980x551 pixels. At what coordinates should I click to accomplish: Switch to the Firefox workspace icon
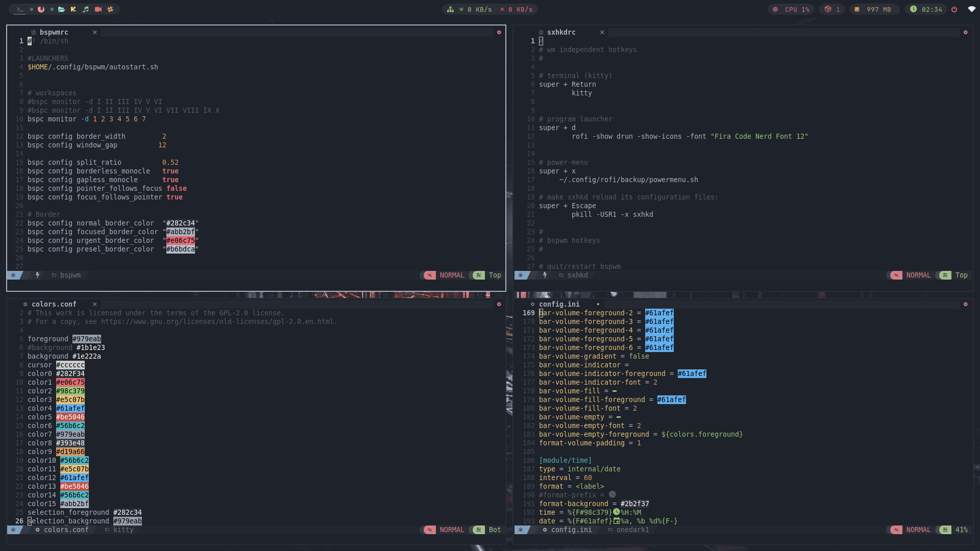tap(41, 9)
